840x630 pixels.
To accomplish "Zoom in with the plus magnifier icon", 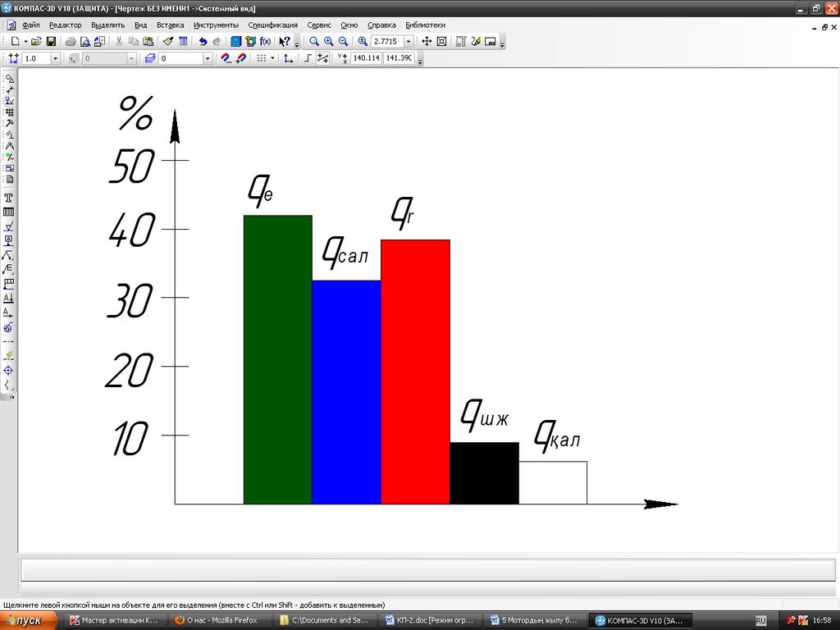I will (x=328, y=41).
